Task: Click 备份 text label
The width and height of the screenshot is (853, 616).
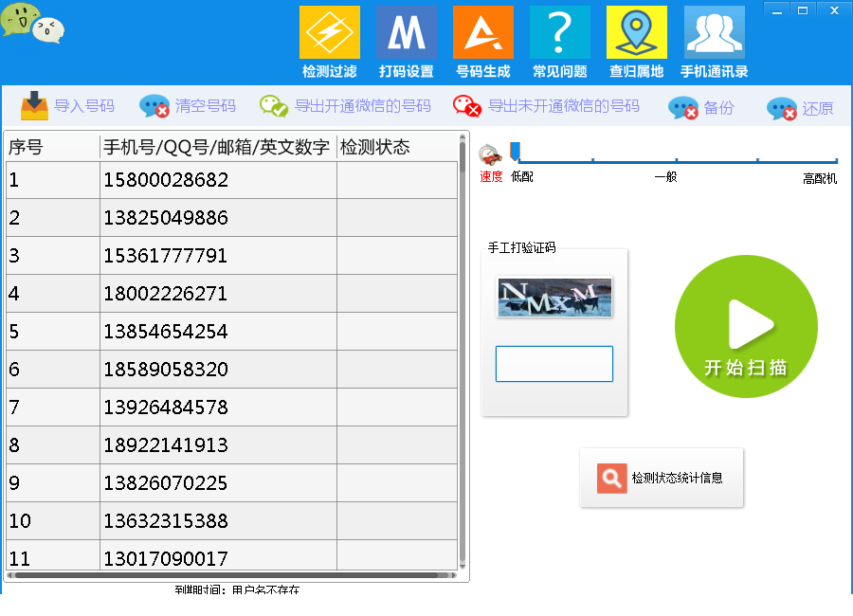Action: pos(718,108)
